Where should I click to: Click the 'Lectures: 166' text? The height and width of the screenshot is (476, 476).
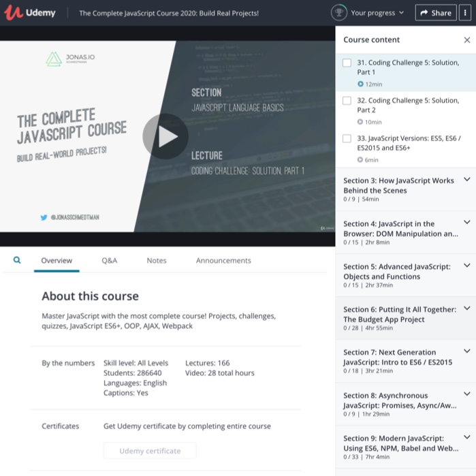point(207,363)
